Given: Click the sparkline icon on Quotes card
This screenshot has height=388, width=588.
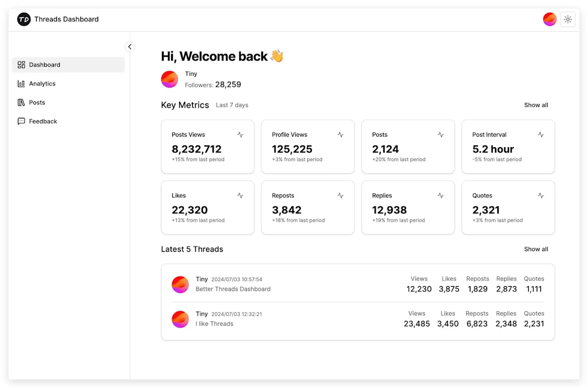Looking at the screenshot, I should point(540,195).
